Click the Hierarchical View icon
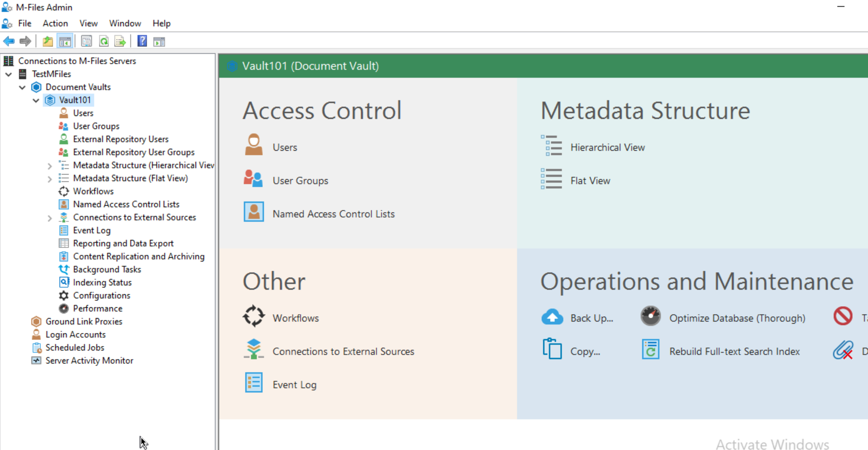This screenshot has width=868, height=450. click(552, 146)
